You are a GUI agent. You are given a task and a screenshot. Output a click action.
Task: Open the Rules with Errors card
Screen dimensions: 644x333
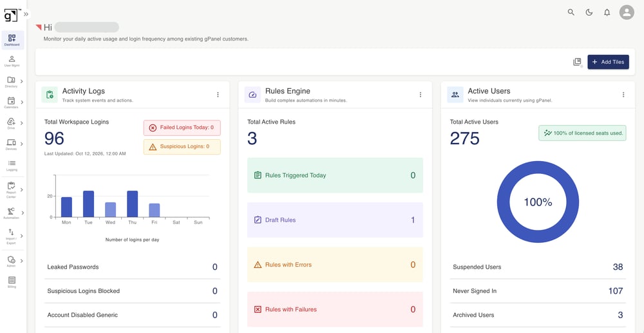pos(335,265)
